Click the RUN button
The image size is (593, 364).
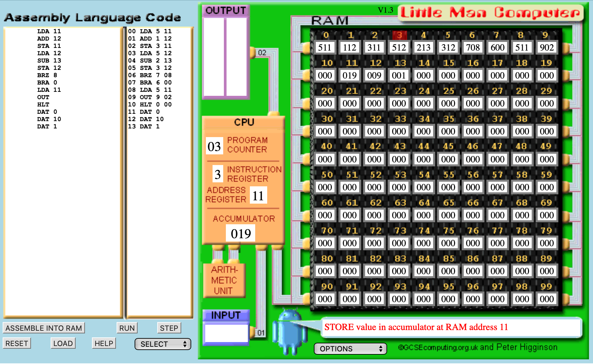pyautogui.click(x=127, y=328)
